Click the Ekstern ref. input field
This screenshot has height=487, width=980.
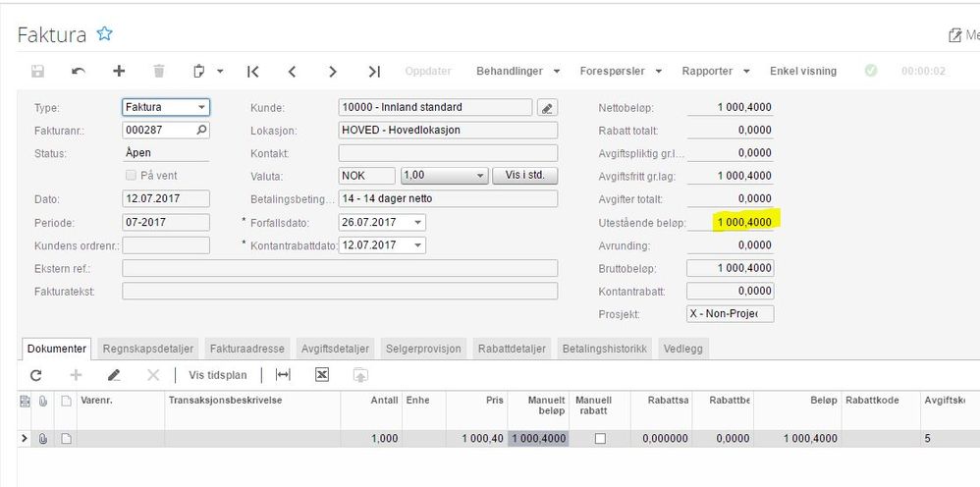340,268
